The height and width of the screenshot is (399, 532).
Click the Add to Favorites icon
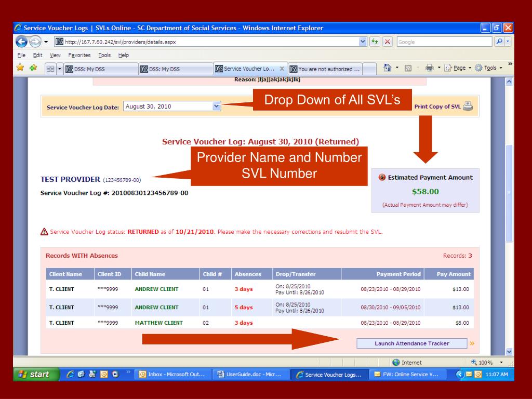point(33,68)
